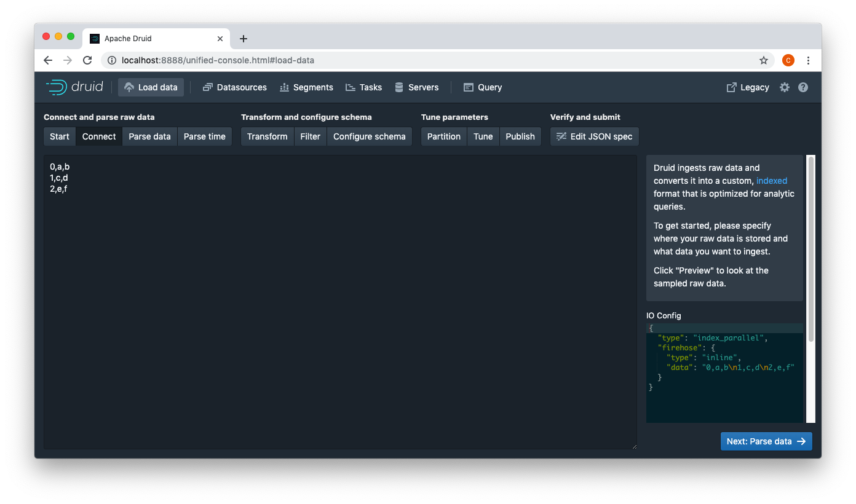Go to the Tune step
856x504 pixels.
tap(483, 136)
